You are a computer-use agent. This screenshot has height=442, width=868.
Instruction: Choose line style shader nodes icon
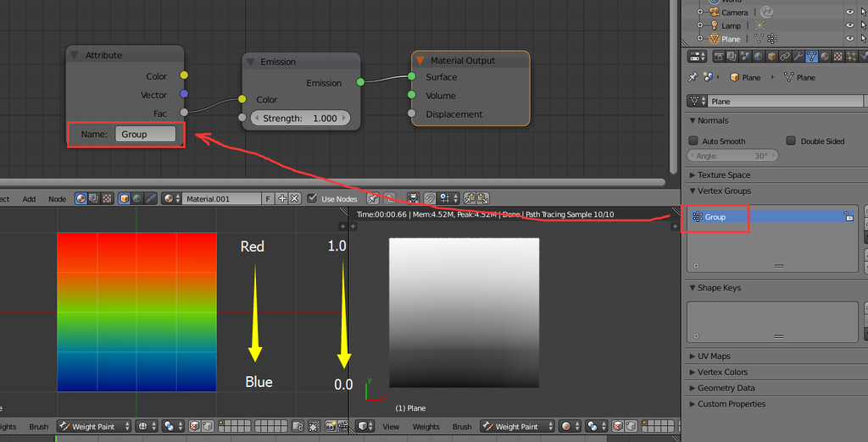click(x=150, y=199)
